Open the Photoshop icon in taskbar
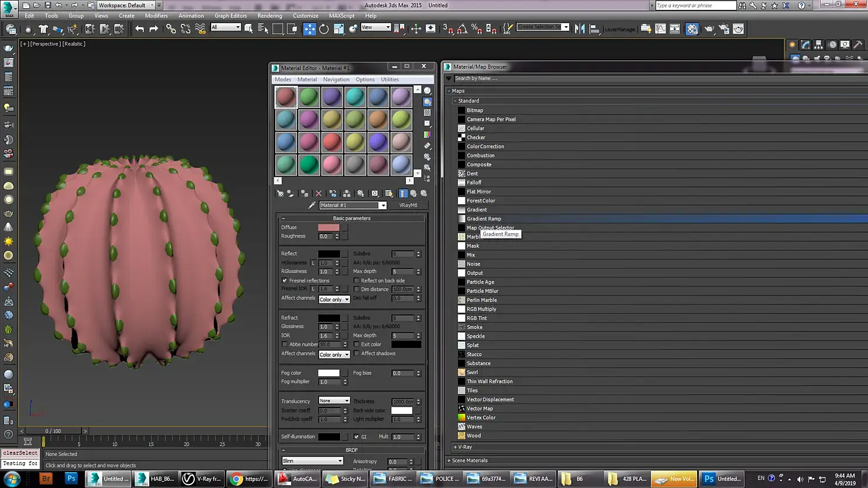Screen dimensions: 868x488 pyautogui.click(x=71, y=479)
